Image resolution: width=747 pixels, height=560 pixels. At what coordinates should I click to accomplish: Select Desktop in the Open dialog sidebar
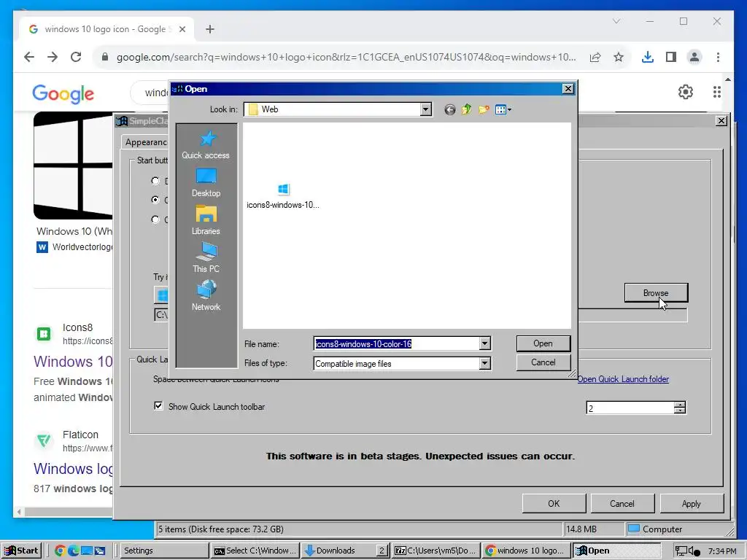tap(206, 183)
